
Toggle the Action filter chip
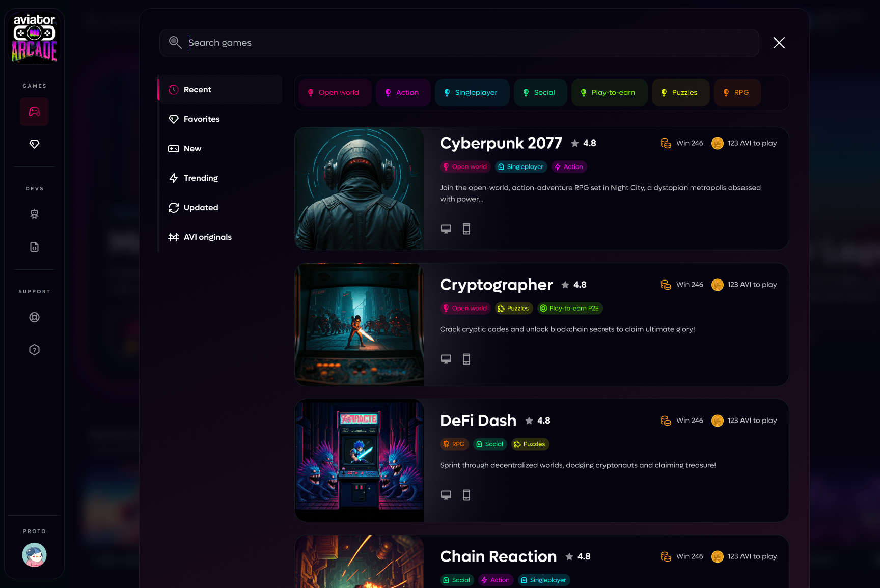click(x=403, y=93)
